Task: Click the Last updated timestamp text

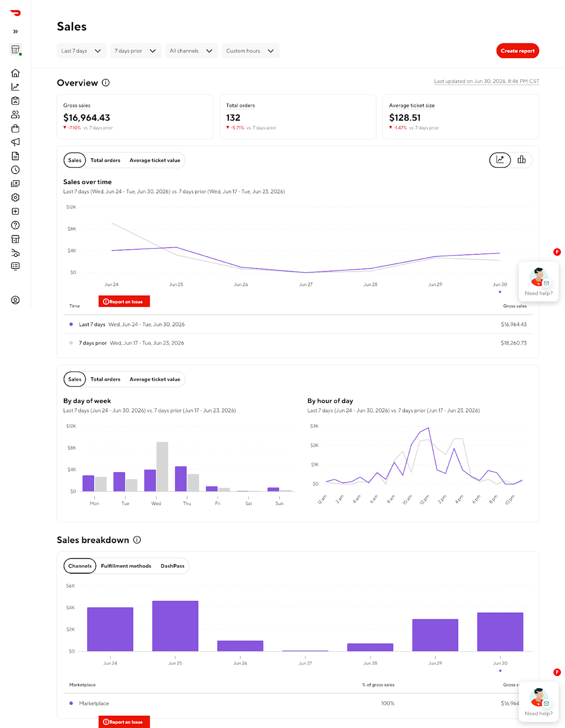Action: (x=486, y=81)
